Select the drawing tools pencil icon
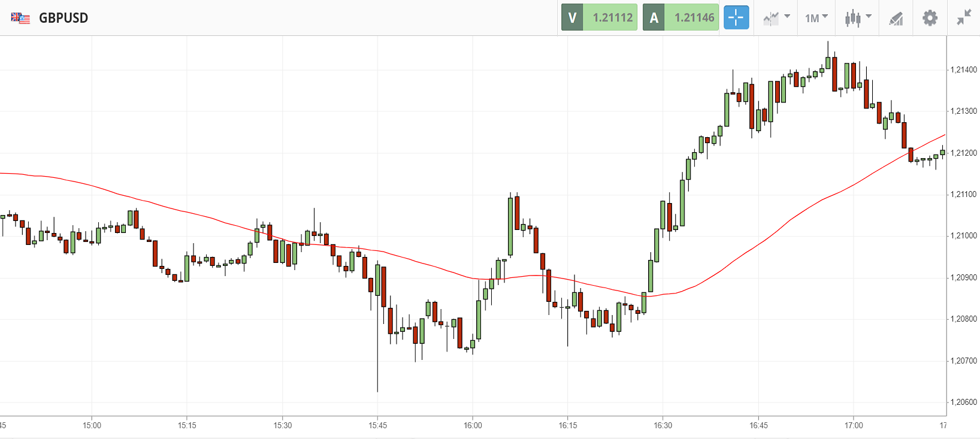 [x=896, y=19]
